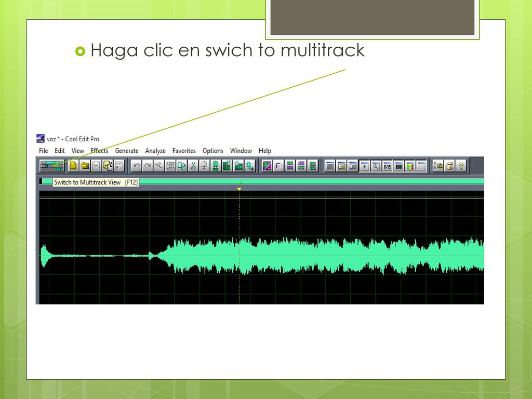Click the yellow playback cursor marker
Screen dimensions: 532x399
(x=239, y=189)
